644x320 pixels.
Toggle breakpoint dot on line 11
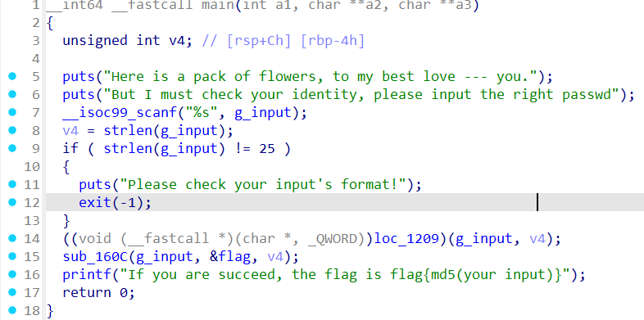click(12, 184)
